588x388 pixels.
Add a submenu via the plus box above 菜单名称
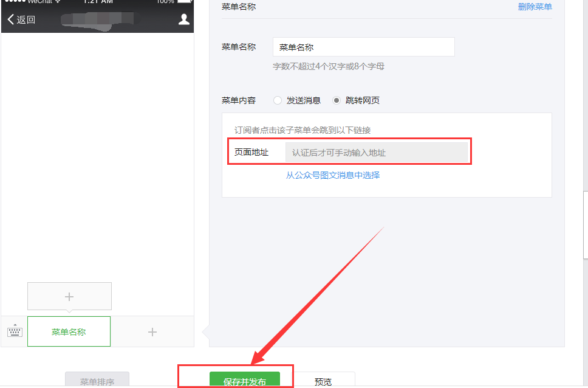pos(69,296)
